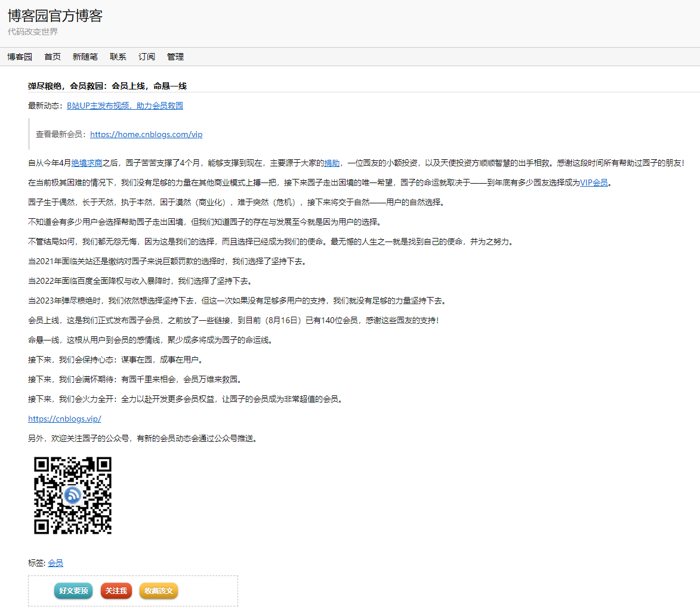Open 管理 navigation item

[x=175, y=57]
